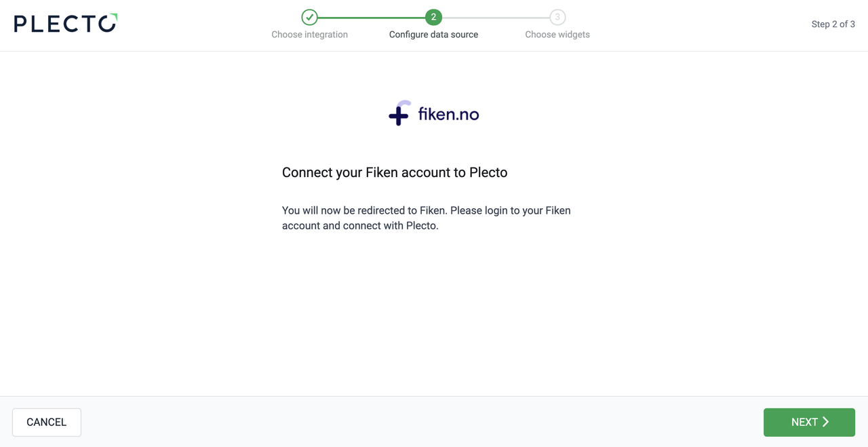
Task: Go back to the Choose integration step
Action: pyautogui.click(x=309, y=35)
